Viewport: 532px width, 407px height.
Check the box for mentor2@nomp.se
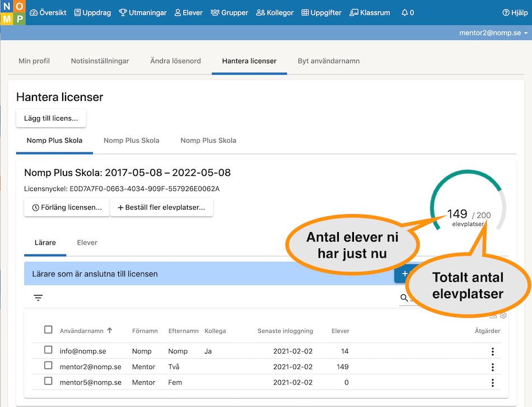48,366
